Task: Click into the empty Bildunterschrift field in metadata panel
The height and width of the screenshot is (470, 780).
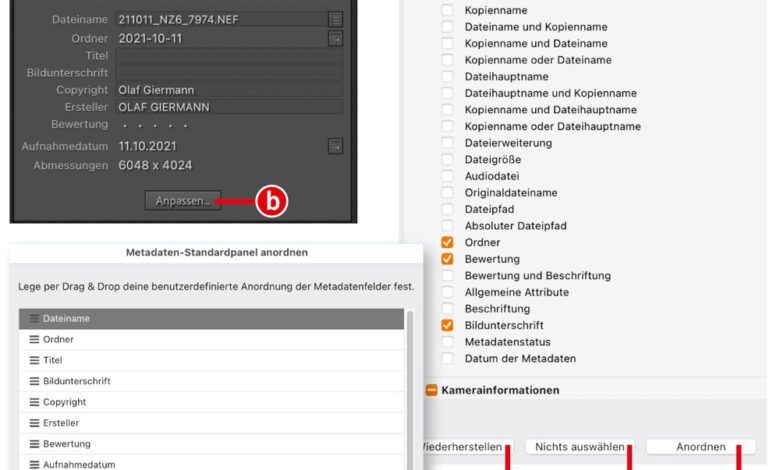Action: click(229, 73)
